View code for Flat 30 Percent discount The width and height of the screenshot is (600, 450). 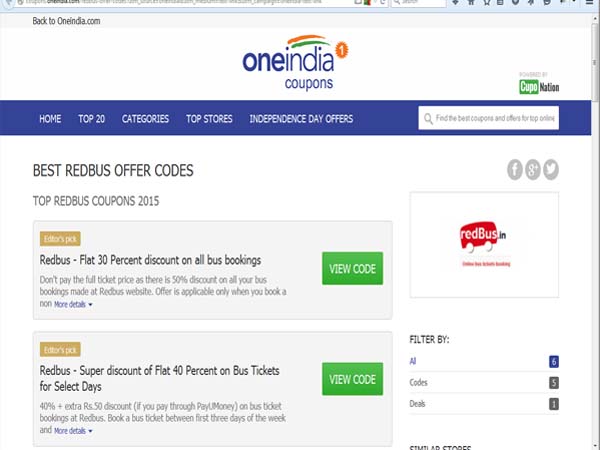pyautogui.click(x=352, y=269)
